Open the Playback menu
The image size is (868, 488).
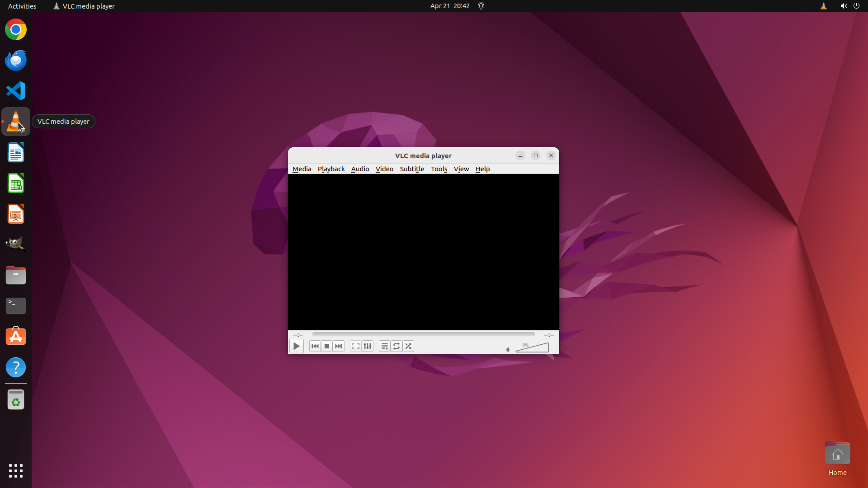click(331, 169)
